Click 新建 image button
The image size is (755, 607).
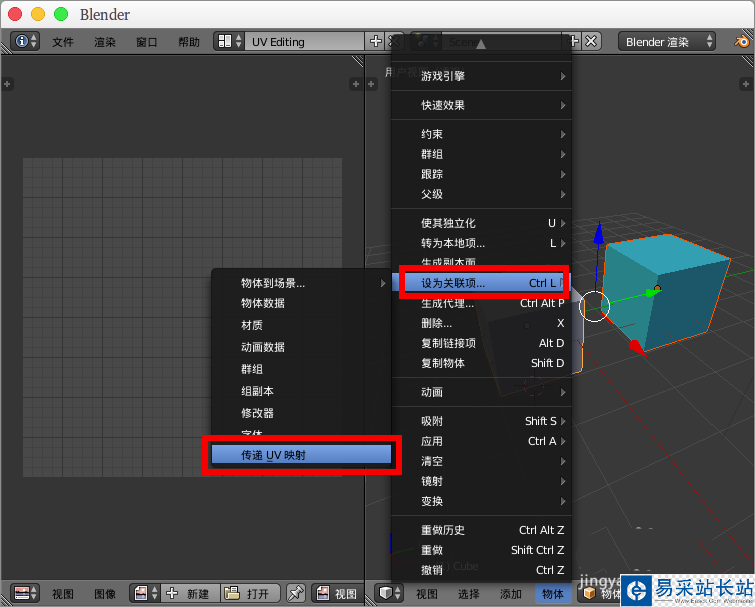point(191,594)
